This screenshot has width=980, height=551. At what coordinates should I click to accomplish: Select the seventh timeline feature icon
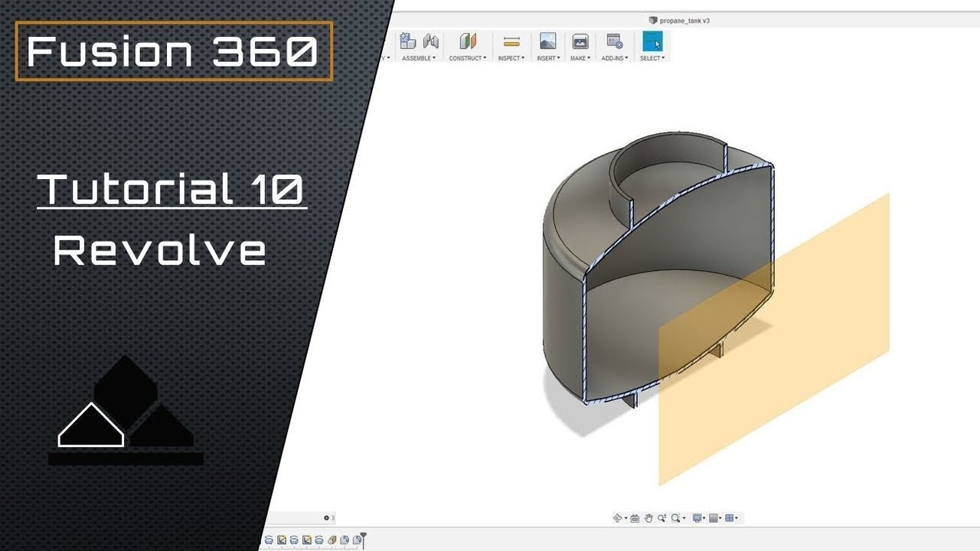coord(345,540)
